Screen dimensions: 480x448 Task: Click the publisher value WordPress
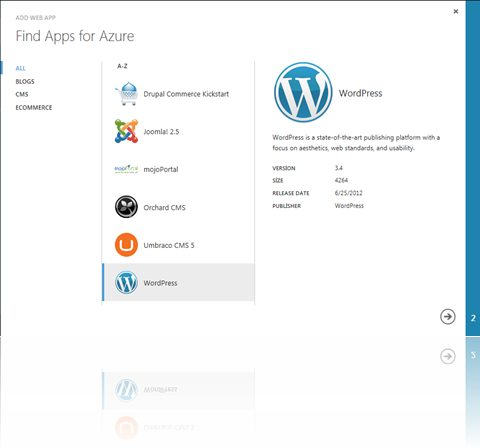pos(349,206)
